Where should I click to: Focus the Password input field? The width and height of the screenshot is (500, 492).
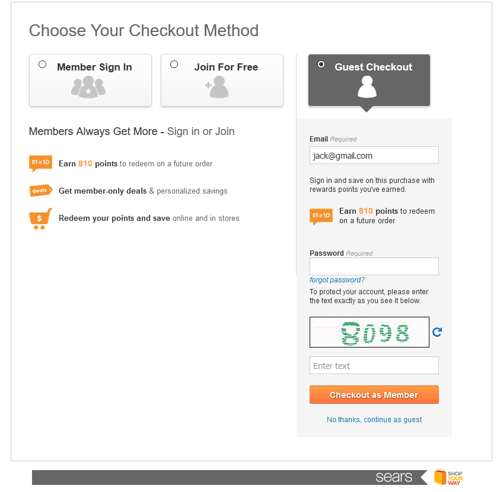point(374,266)
